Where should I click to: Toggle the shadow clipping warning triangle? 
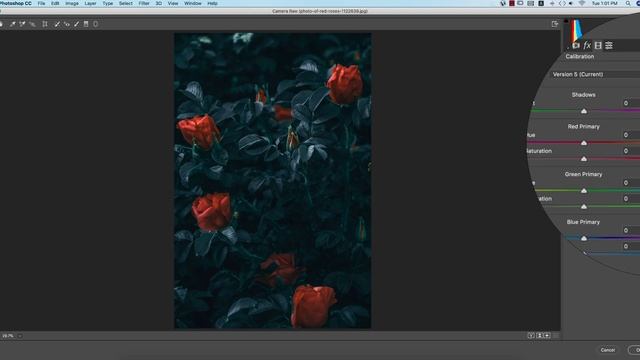pyautogui.click(x=566, y=20)
